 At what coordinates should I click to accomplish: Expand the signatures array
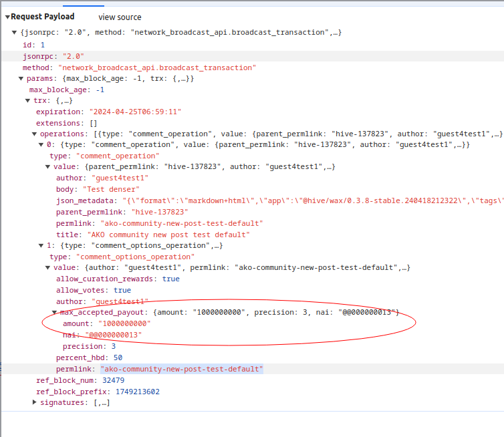tap(35, 403)
